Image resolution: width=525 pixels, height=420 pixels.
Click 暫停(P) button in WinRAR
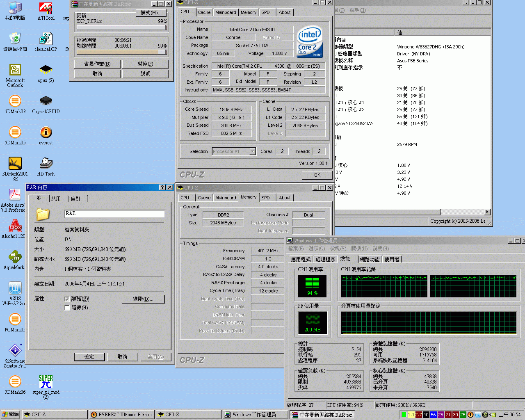pos(145,64)
